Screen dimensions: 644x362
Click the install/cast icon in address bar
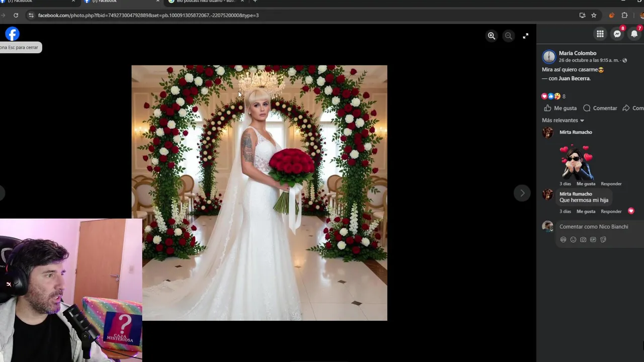582,15
